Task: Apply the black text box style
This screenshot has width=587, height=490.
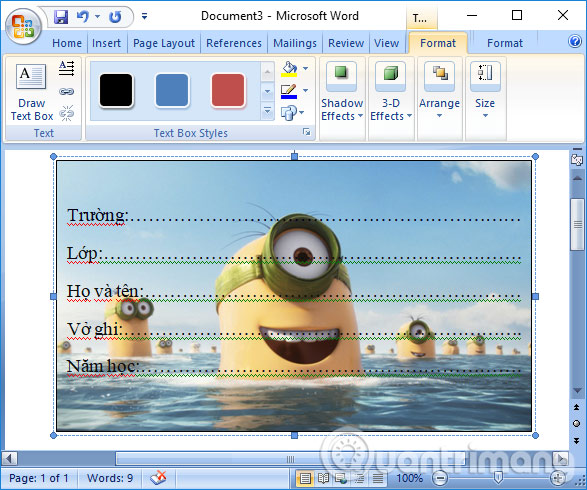Action: click(x=116, y=91)
